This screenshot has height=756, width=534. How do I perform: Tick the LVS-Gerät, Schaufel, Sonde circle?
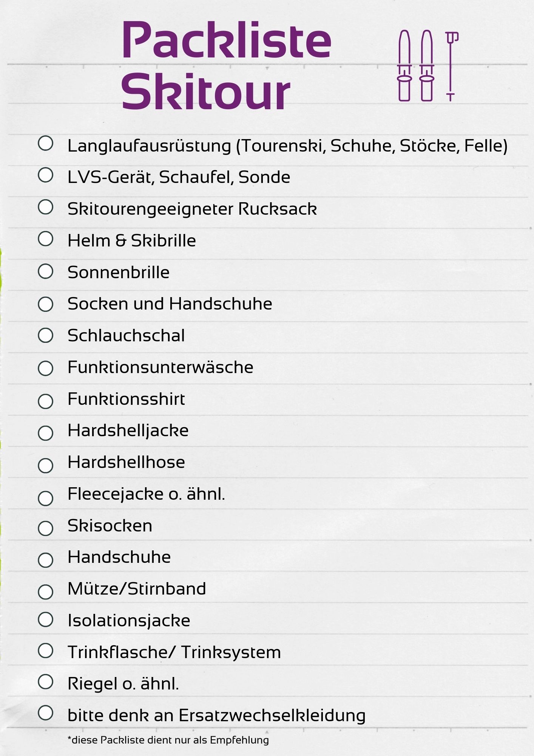click(46, 175)
